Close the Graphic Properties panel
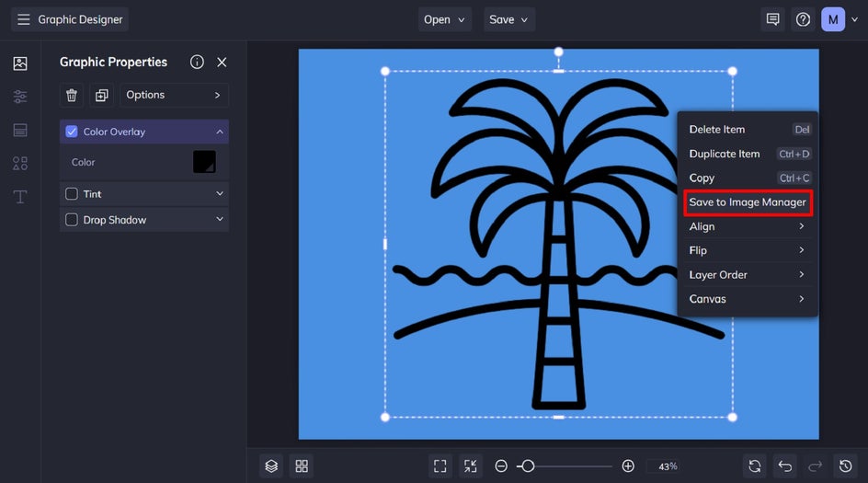 pos(222,63)
